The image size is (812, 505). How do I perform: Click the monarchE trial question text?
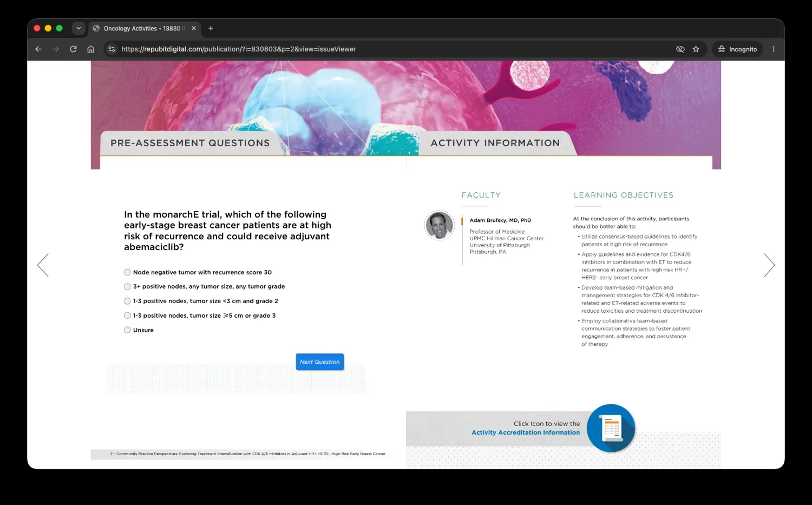point(227,231)
